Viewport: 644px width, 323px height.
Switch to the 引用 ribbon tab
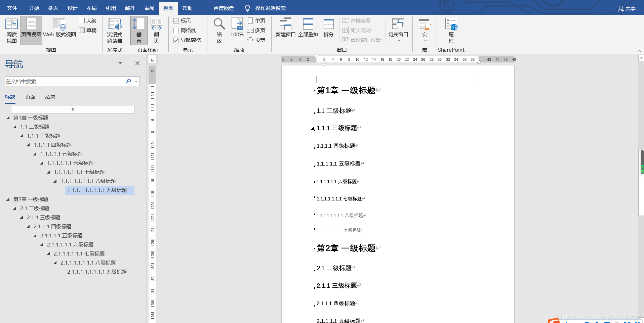click(111, 8)
